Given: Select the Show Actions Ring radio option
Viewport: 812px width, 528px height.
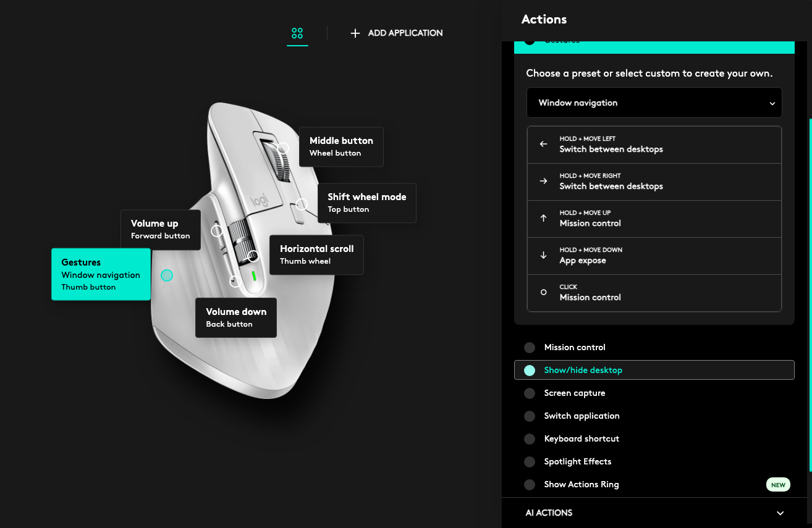Looking at the screenshot, I should pyautogui.click(x=530, y=485).
